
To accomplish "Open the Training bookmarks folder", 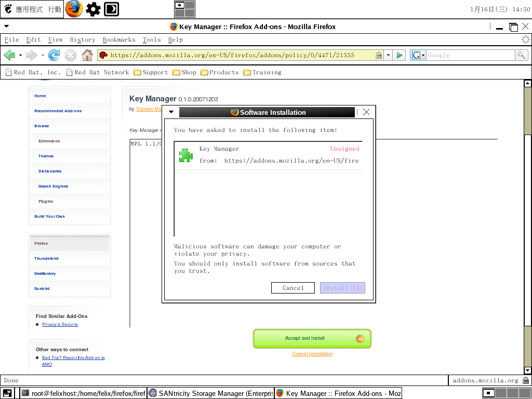I will click(x=262, y=72).
